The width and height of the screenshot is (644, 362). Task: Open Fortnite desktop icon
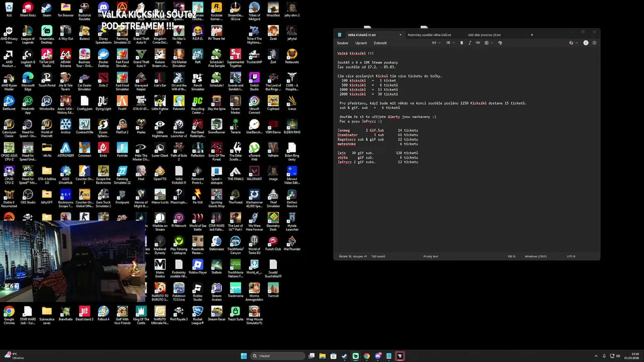(122, 150)
